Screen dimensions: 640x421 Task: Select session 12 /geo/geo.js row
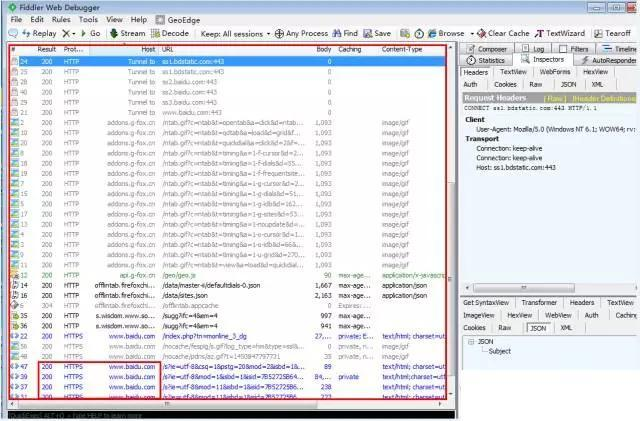tap(227, 275)
